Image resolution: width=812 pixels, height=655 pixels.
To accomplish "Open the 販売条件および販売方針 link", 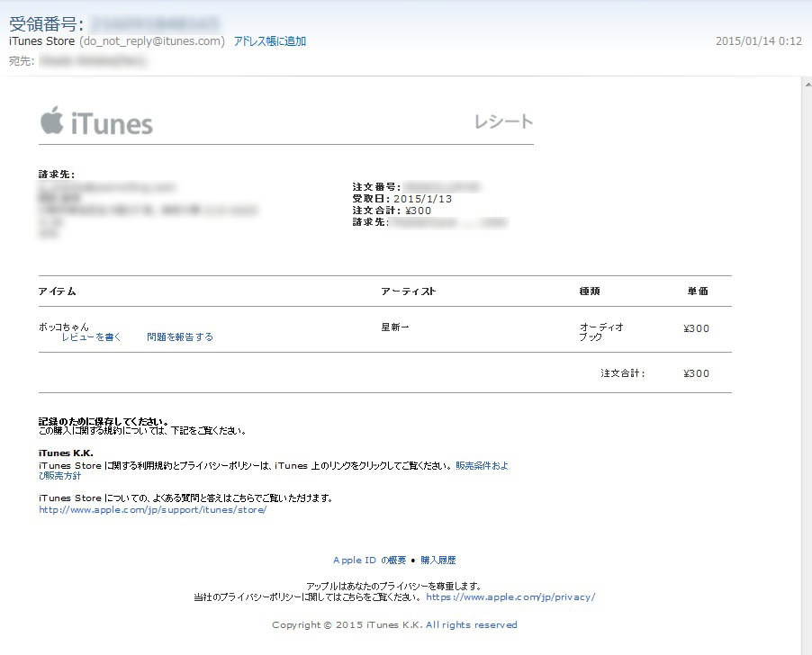I will point(482,466).
